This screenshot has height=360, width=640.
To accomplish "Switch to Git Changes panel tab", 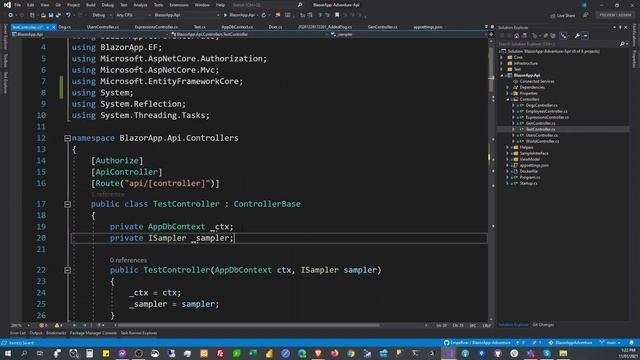I will (x=543, y=325).
